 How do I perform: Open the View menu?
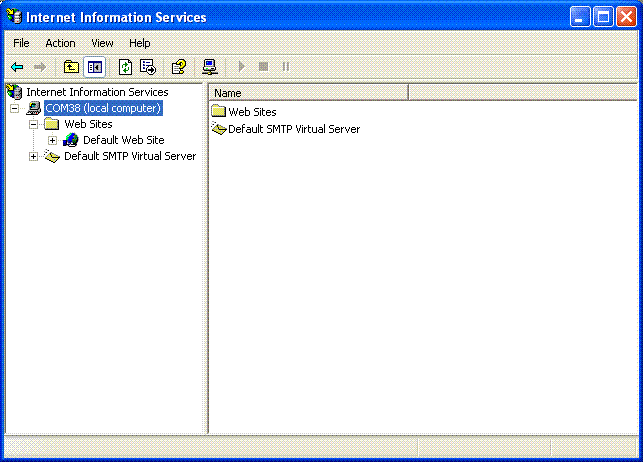coord(102,43)
